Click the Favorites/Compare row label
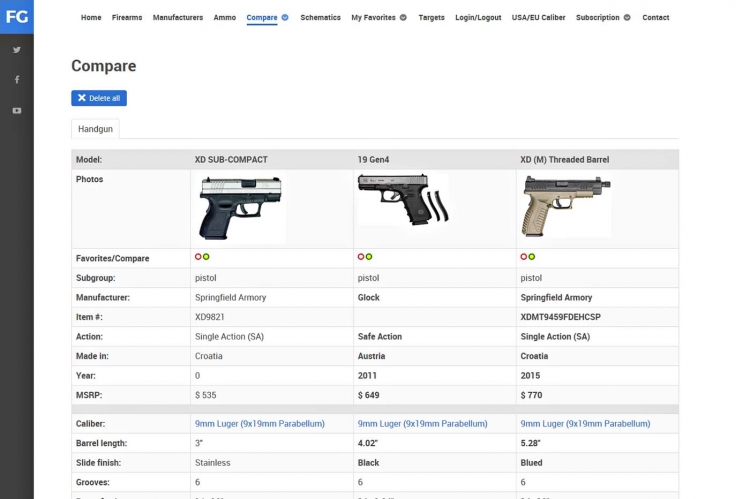 pos(112,258)
